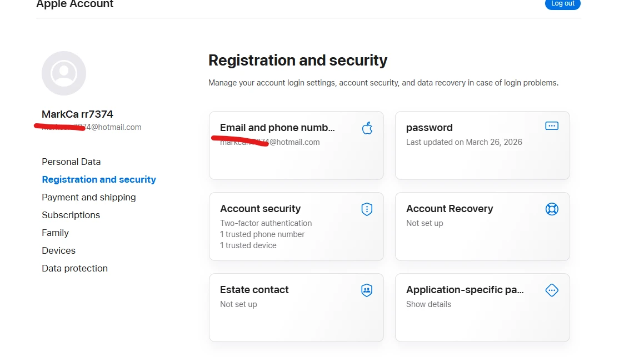Click the Apple logo icon on email card
The image size is (644, 357).
click(x=367, y=128)
